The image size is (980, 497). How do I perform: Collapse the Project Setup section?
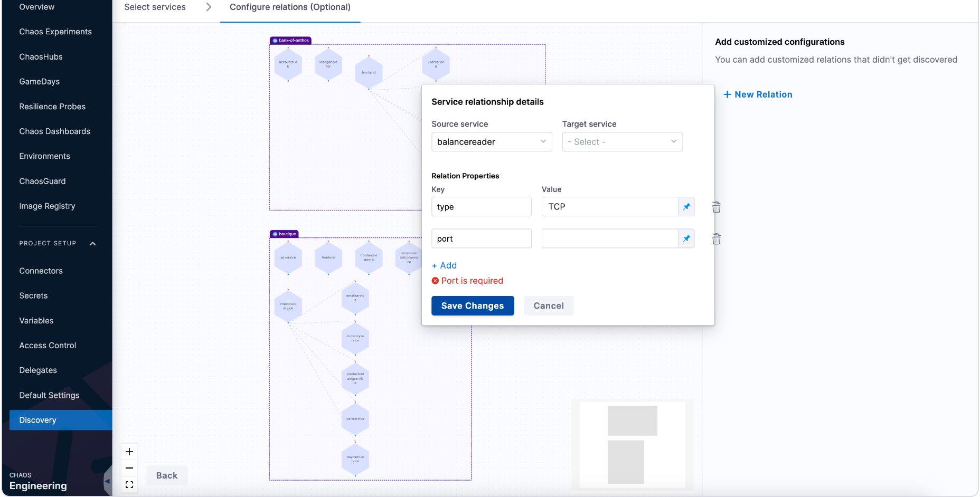pos(92,243)
